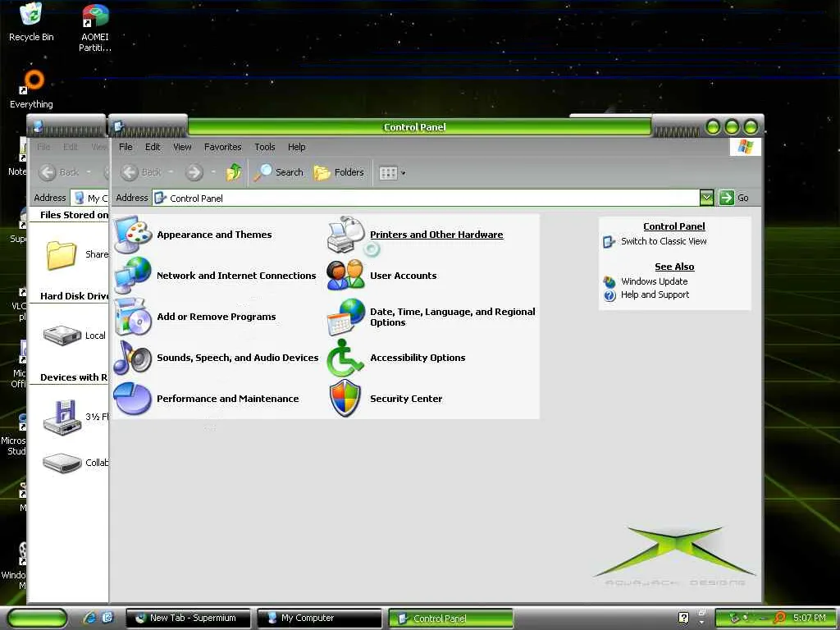The width and height of the screenshot is (840, 630).
Task: Launch Internet Explorer from quick launch
Action: [x=90, y=618]
